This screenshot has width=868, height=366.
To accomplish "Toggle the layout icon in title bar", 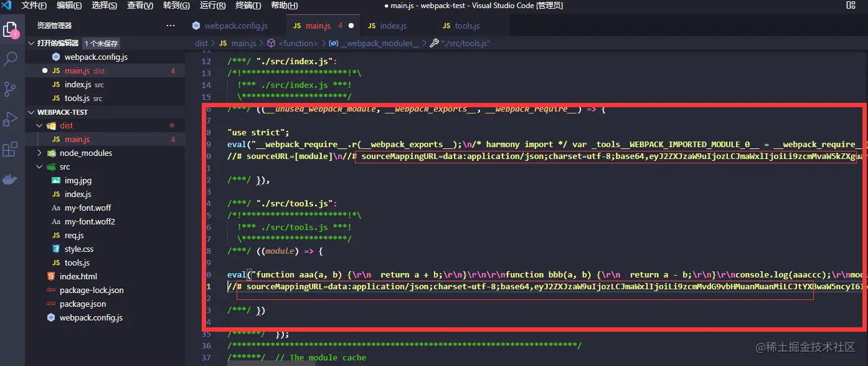I will tap(851, 6).
